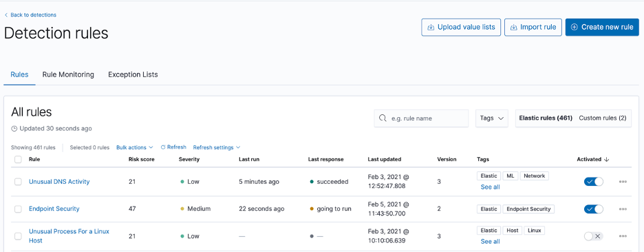The width and height of the screenshot is (644, 252).
Task: Activate the Unusual Process For a Linux Host toggle
Action: [x=594, y=236]
